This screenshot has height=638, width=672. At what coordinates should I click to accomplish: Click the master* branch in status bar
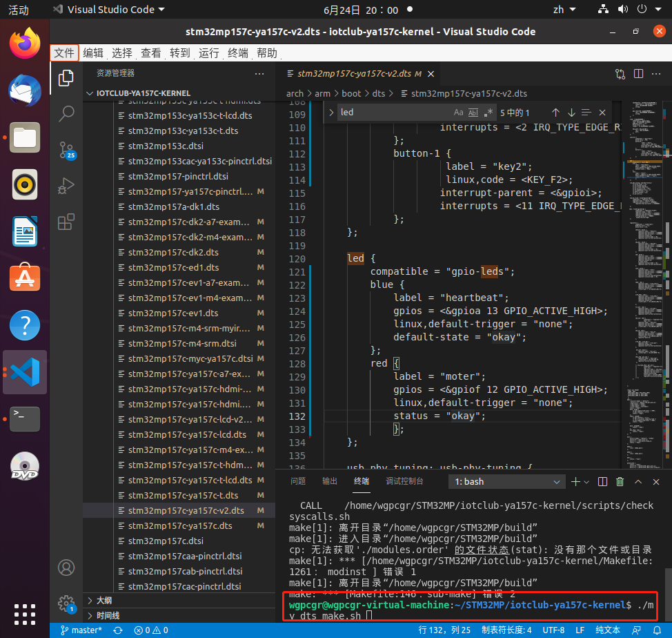(x=81, y=630)
